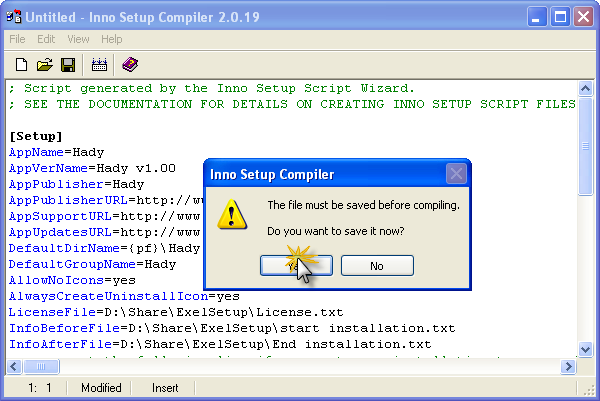
Task: Minimize the Inno Setup Compiler window
Action: (536, 17)
